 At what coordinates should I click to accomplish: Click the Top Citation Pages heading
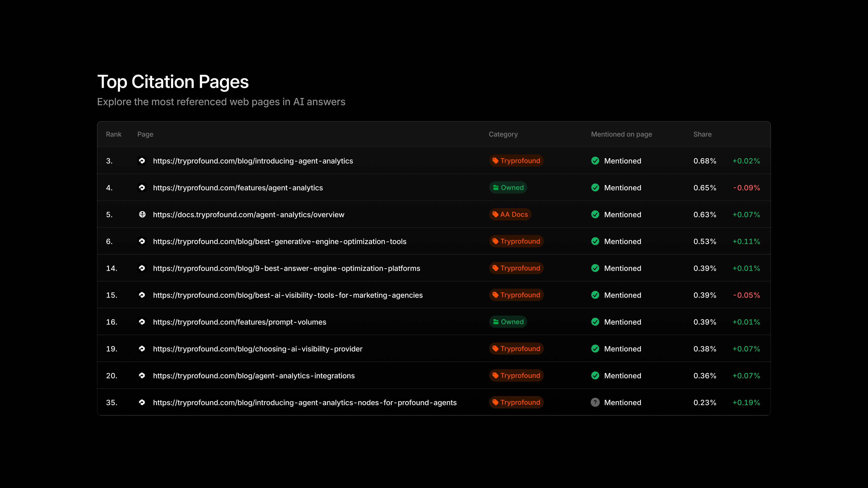tap(173, 82)
